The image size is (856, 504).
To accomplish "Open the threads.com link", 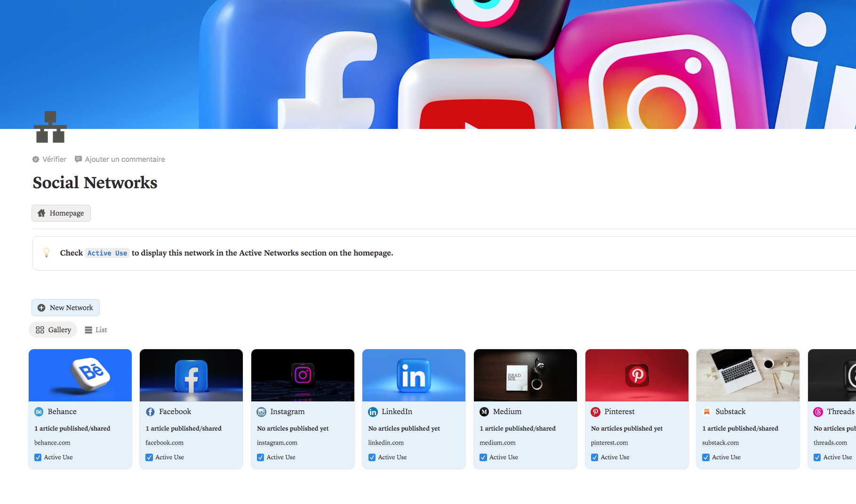I will click(x=830, y=443).
